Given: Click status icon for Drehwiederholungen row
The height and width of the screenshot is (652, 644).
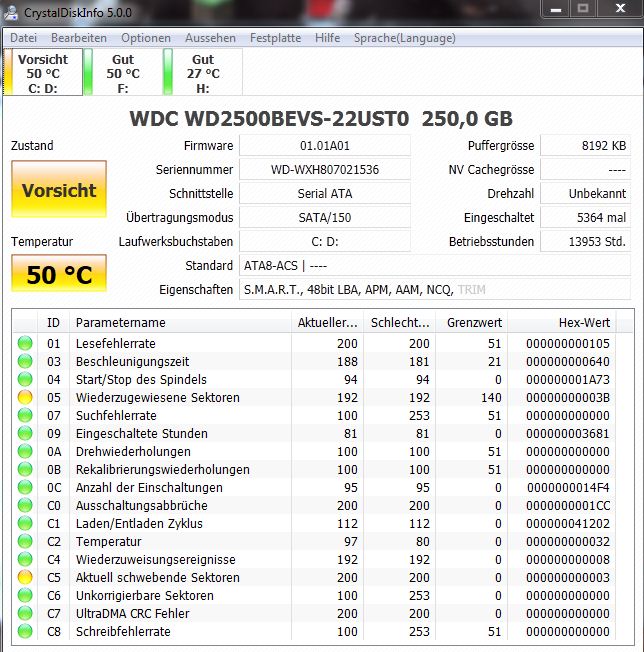Looking at the screenshot, I should pyautogui.click(x=25, y=451).
